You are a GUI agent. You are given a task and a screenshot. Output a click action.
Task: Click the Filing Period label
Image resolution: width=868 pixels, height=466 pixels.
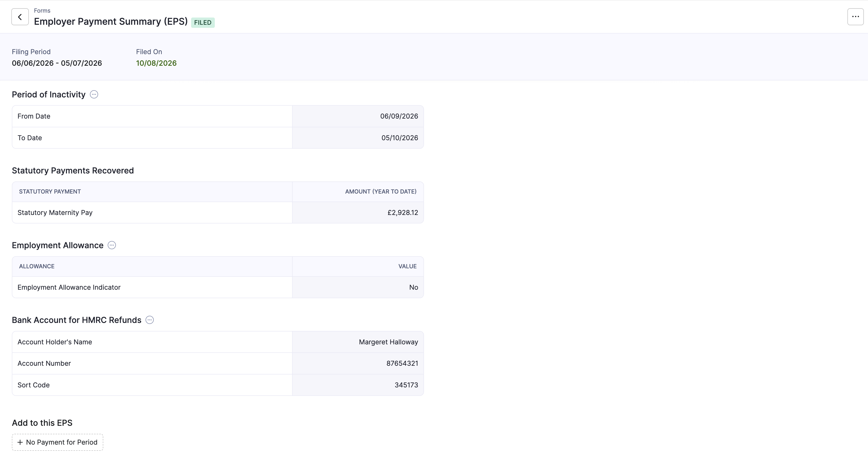31,52
